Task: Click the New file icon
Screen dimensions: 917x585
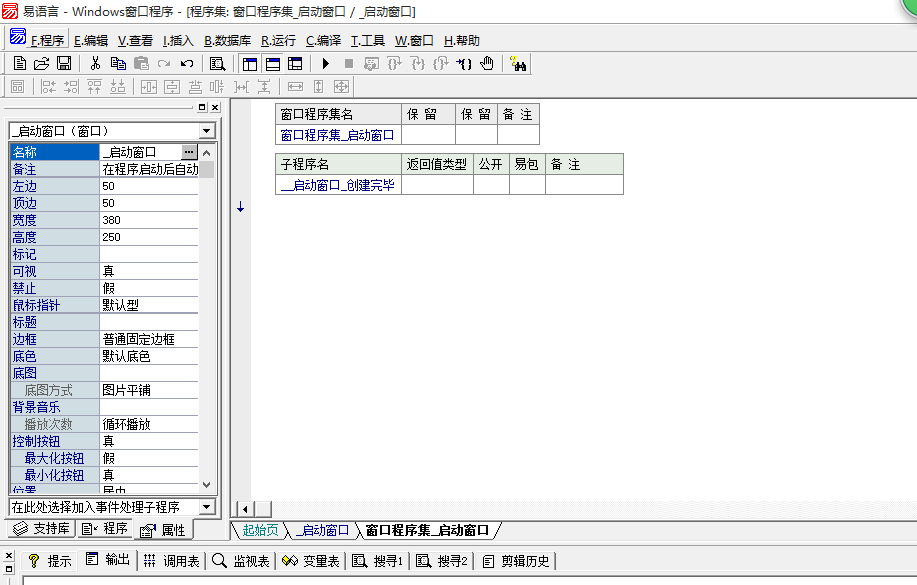Action: point(19,63)
